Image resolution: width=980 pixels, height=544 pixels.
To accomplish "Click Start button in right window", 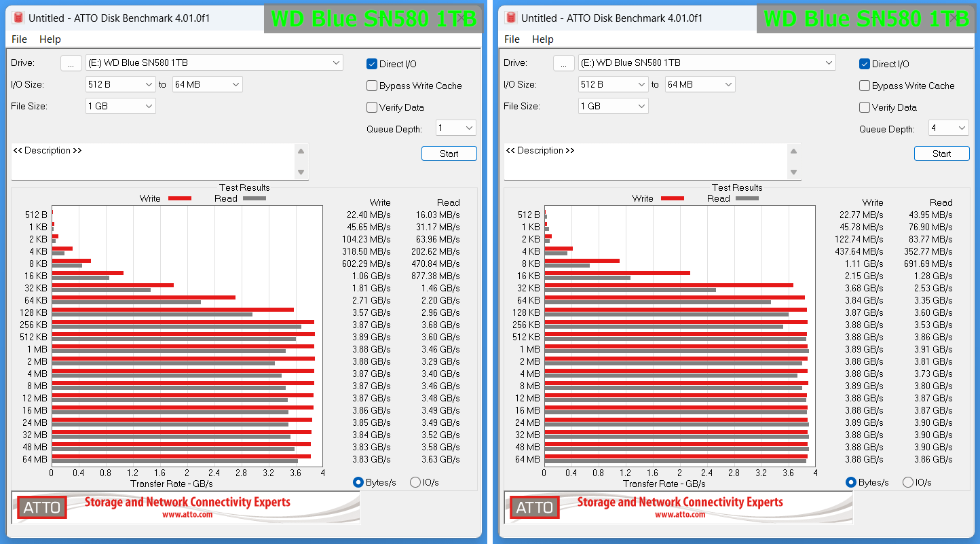I will point(942,153).
